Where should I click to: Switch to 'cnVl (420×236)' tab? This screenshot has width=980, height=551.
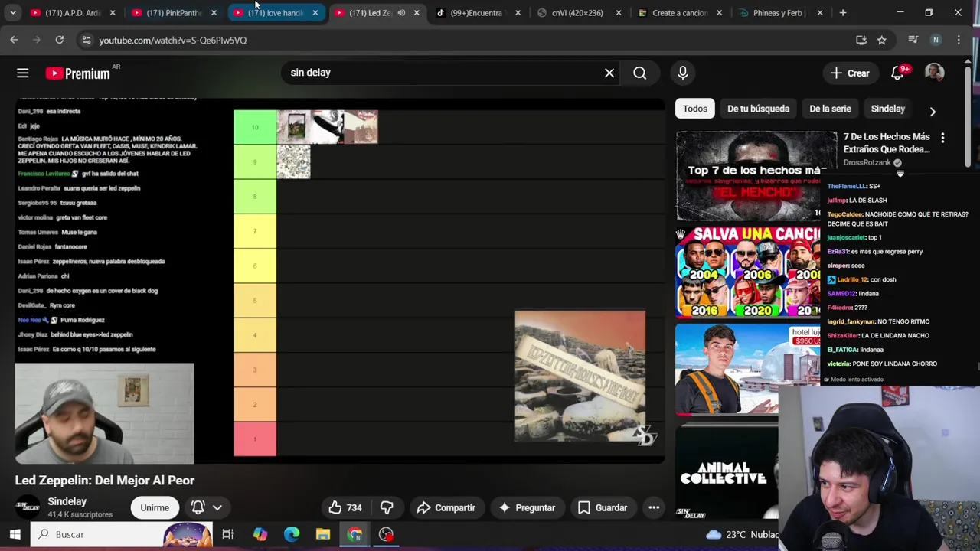pos(578,13)
